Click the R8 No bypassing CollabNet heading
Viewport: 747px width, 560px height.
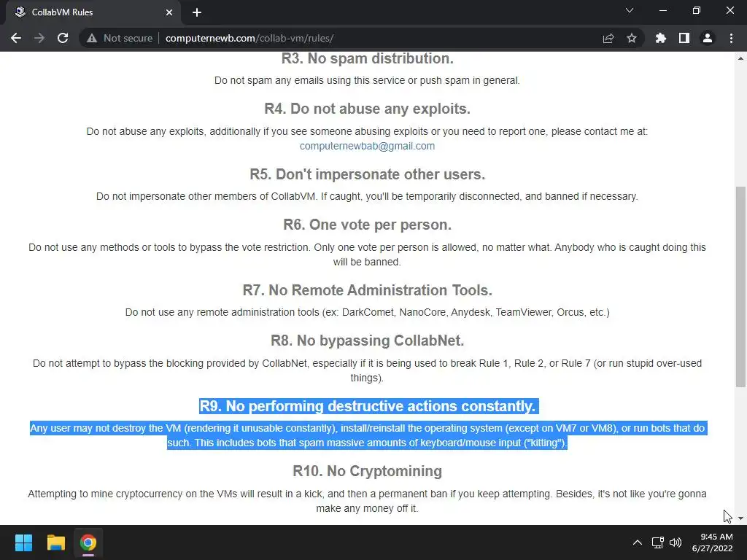[x=368, y=341]
